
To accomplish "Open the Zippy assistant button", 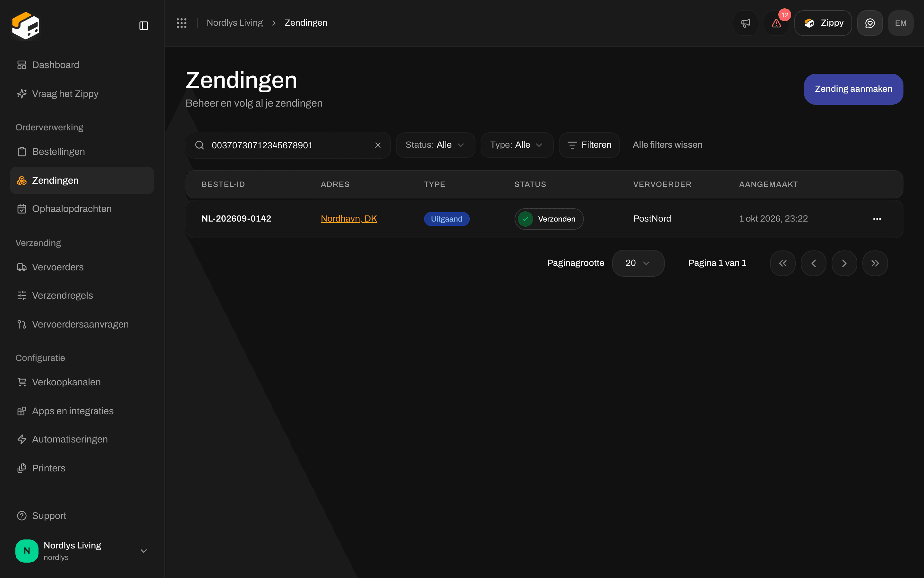I will pos(823,23).
